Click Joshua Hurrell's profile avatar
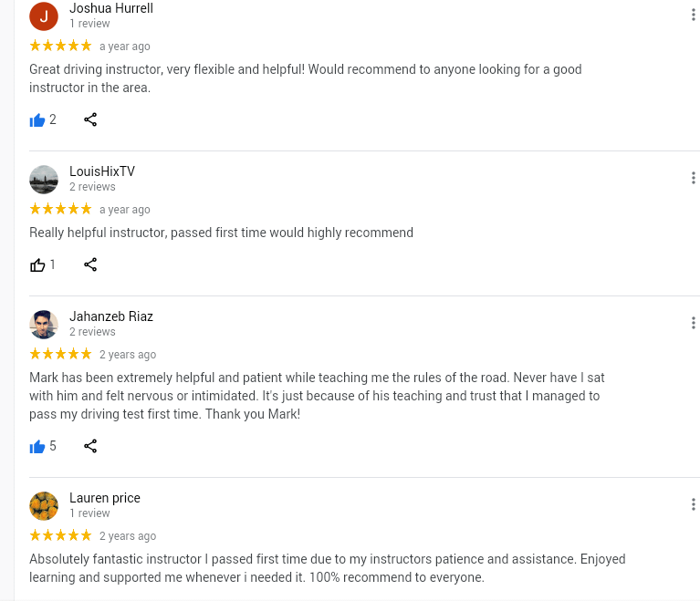700x601 pixels. [x=44, y=16]
